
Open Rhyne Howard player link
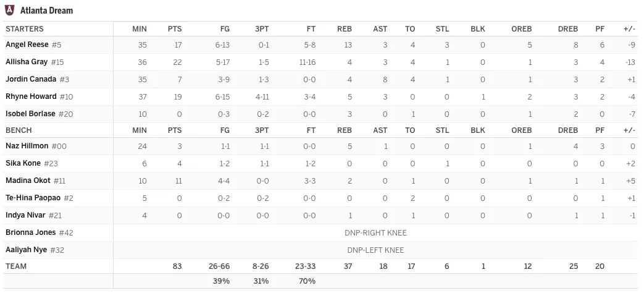click(x=31, y=96)
